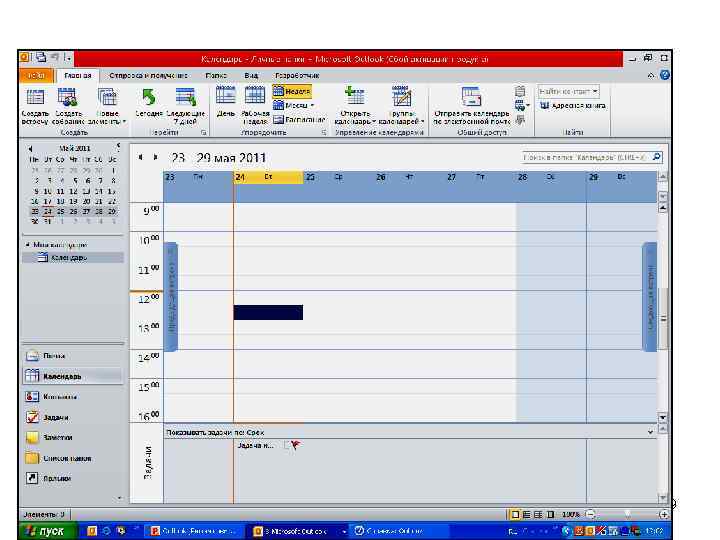Jump to today with Сегодня
The height and width of the screenshot is (540, 720).
pyautogui.click(x=149, y=102)
